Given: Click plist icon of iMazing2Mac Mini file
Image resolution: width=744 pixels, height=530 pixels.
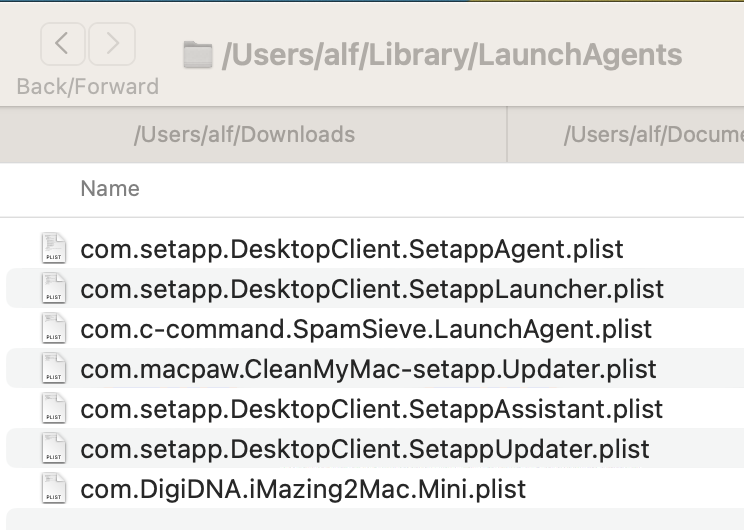Looking at the screenshot, I should coord(54,488).
